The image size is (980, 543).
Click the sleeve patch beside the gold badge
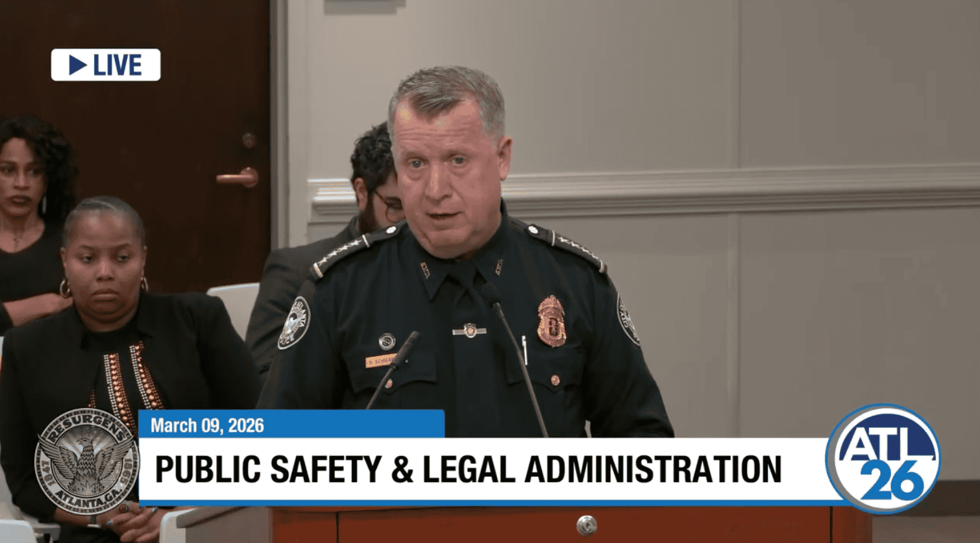click(628, 319)
